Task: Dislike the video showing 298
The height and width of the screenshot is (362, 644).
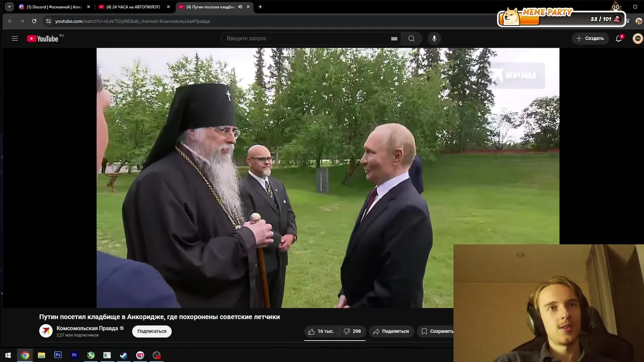Action: 352,331
